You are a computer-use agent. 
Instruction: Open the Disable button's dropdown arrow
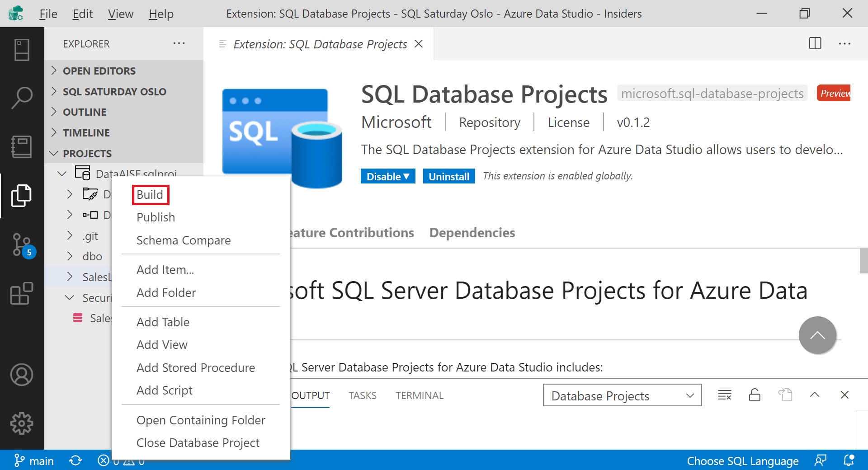click(406, 176)
